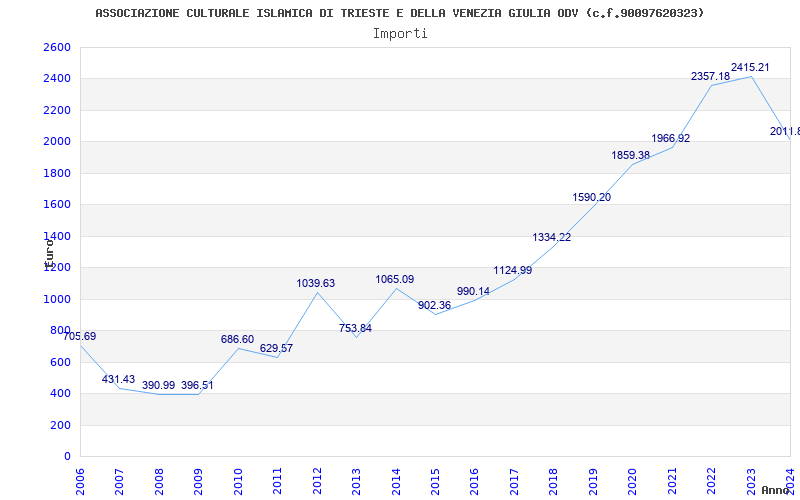This screenshot has width=800, height=500.
Task: Select the data label 902.36
Action: 435,305
